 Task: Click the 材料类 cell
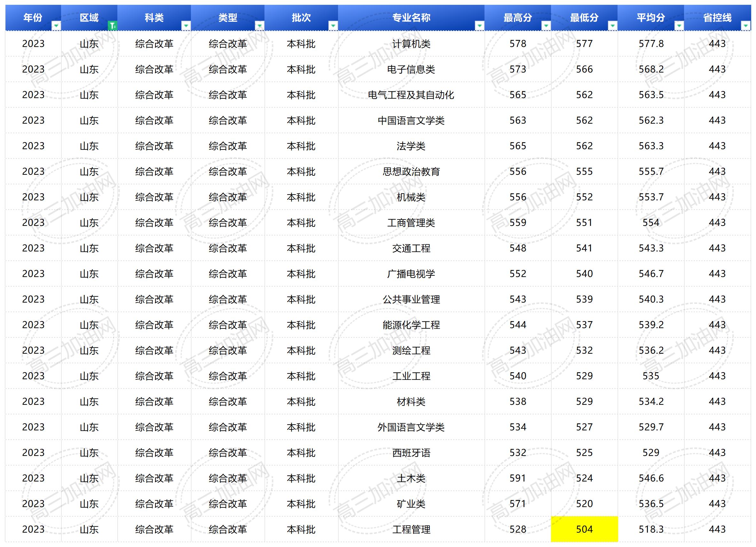pyautogui.click(x=411, y=402)
